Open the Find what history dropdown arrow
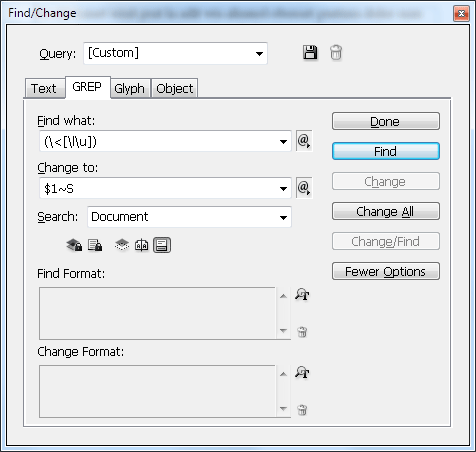This screenshot has width=476, height=452. click(x=283, y=141)
